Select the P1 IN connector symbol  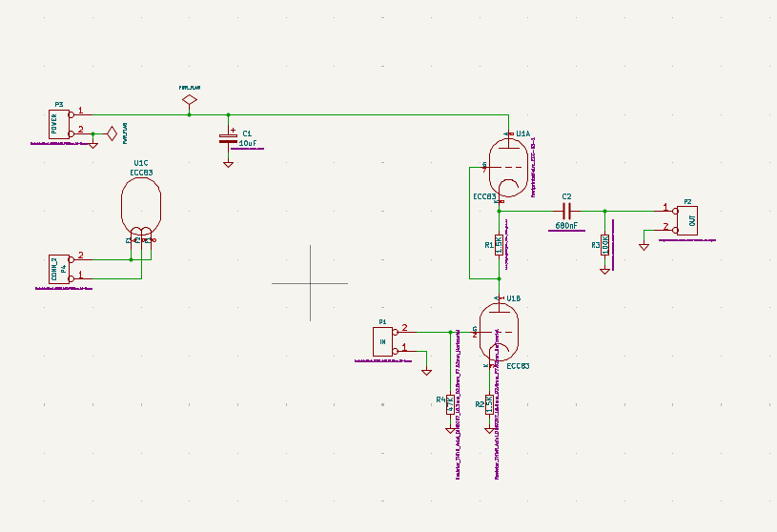coord(382,339)
